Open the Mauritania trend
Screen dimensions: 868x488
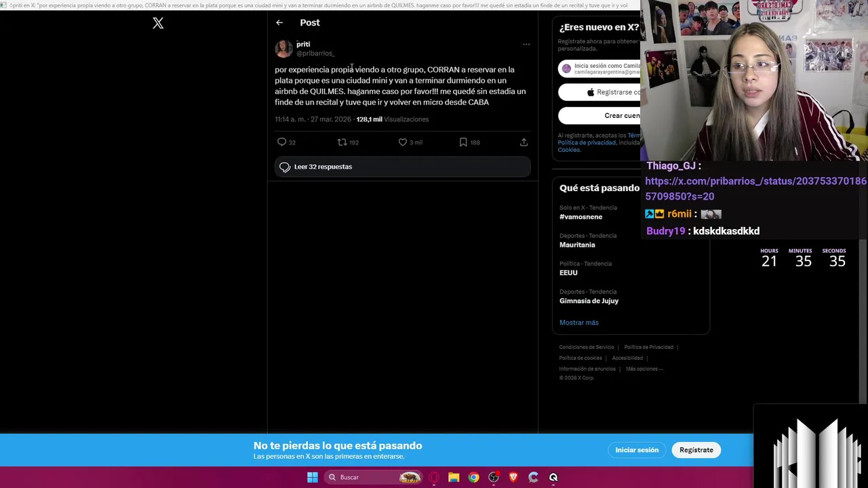pyautogui.click(x=577, y=245)
